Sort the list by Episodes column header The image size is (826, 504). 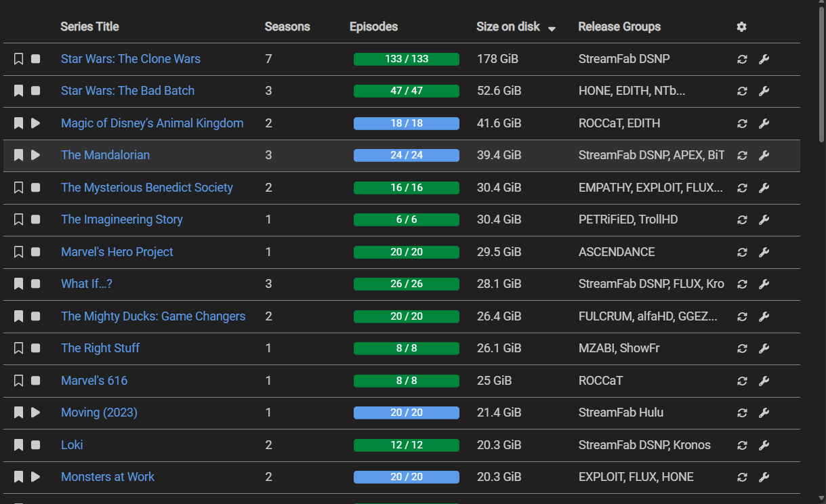tap(373, 27)
